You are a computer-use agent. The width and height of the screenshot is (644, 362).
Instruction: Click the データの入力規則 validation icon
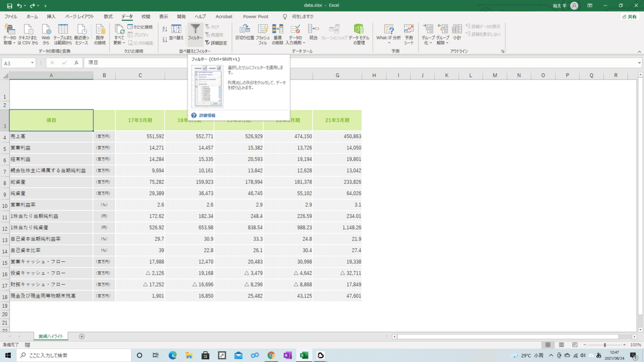(295, 29)
